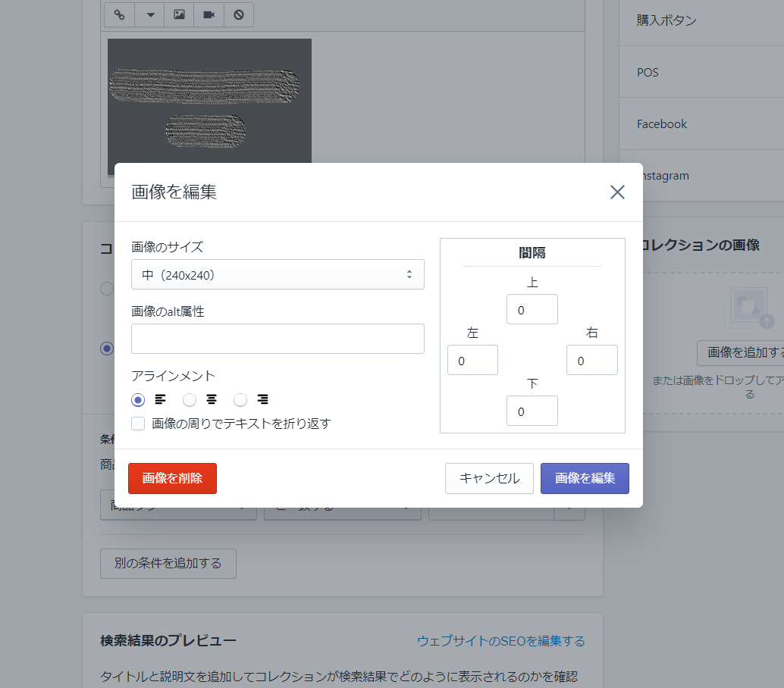
Task: Click the upload image icon in collection image panel
Action: (x=749, y=307)
